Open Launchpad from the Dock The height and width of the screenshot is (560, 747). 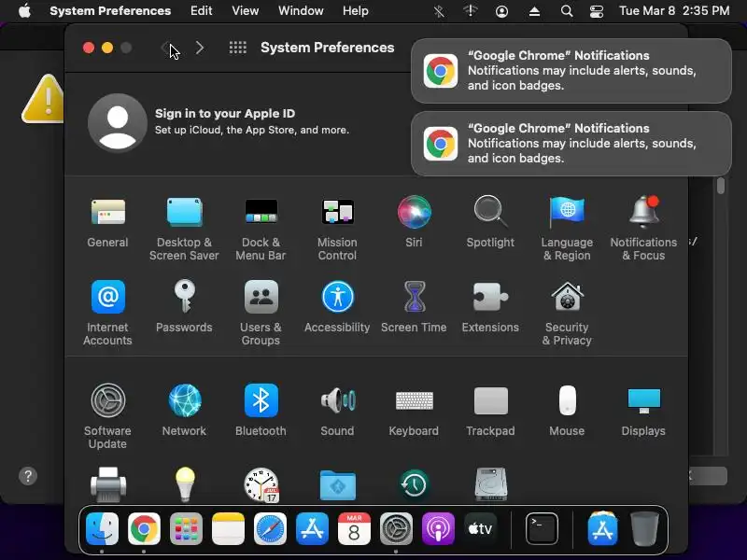point(186,528)
